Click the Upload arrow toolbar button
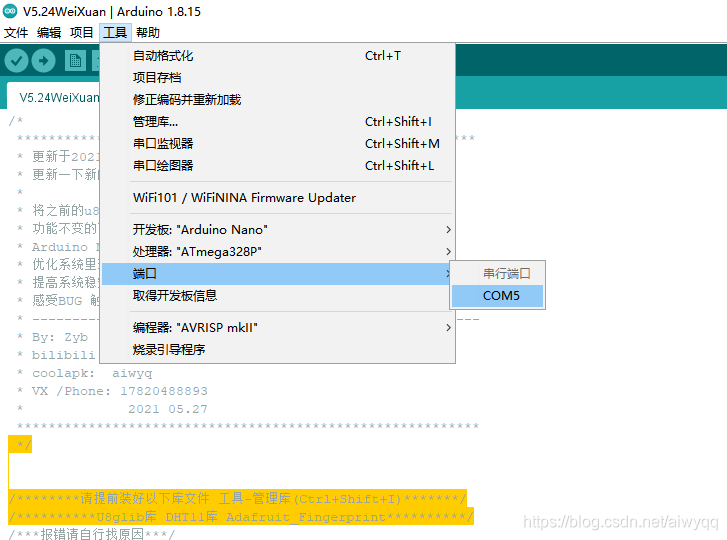 pos(44,61)
